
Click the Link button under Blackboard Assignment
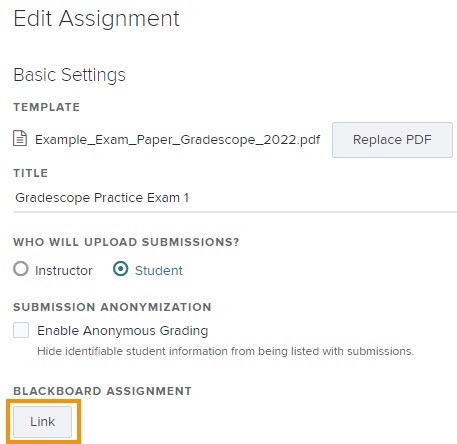(42, 422)
